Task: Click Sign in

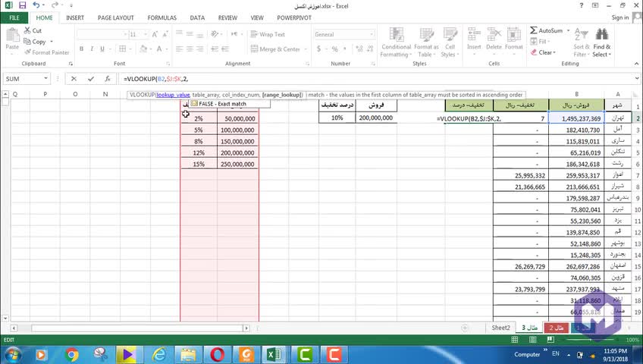Action: pos(620,17)
